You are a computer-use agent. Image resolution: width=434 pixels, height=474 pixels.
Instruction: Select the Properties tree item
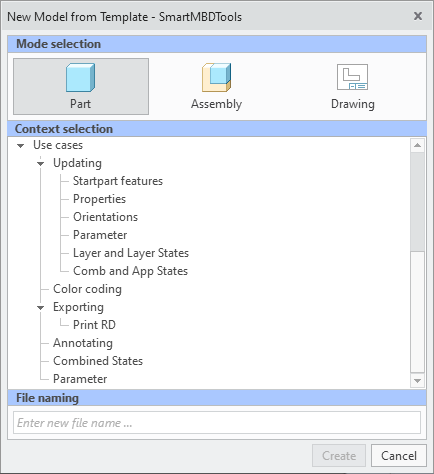99,199
